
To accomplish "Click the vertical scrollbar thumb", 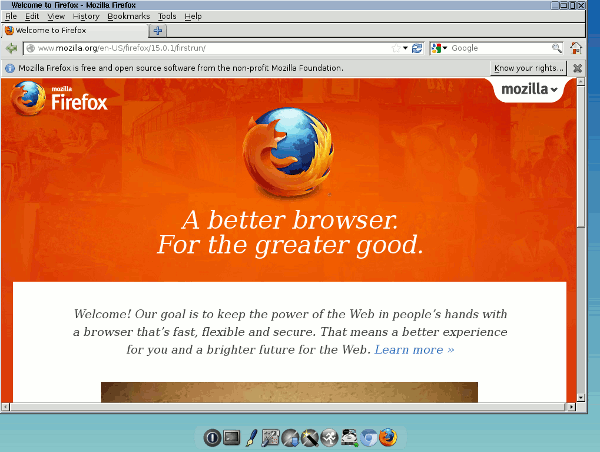I will 580,156.
